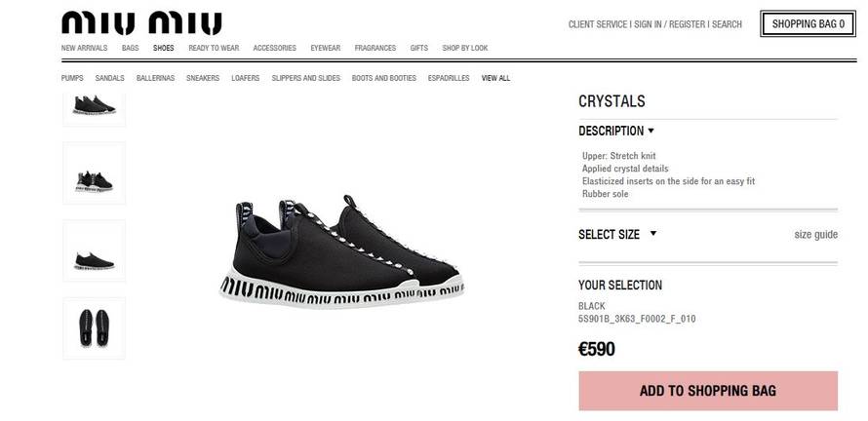Screen dimensions: 868x421
Task: Open the Ready To Wear menu
Action: (x=214, y=48)
